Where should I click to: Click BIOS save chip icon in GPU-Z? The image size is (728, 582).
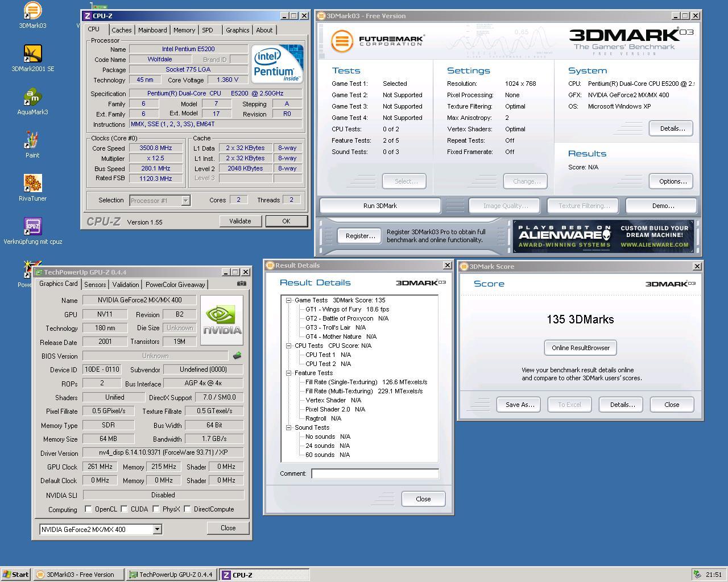coord(237,356)
